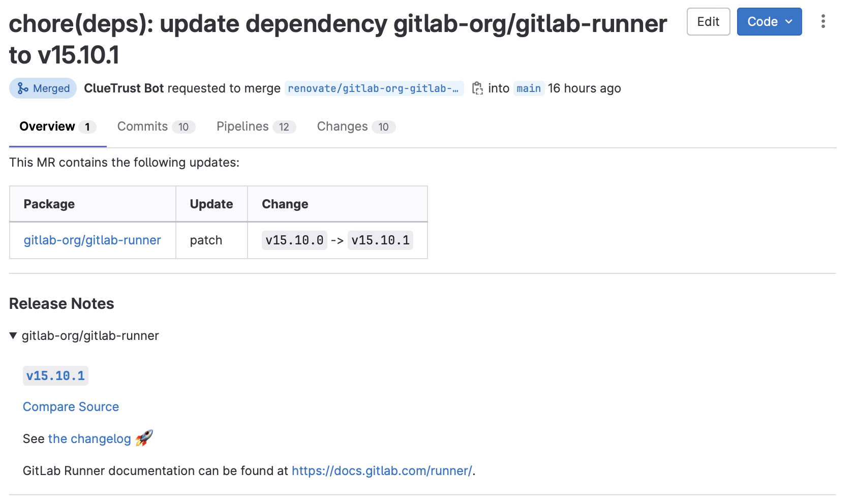Image resolution: width=855 pixels, height=504 pixels.
Task: Open the Compare Source link
Action: pos(71,406)
